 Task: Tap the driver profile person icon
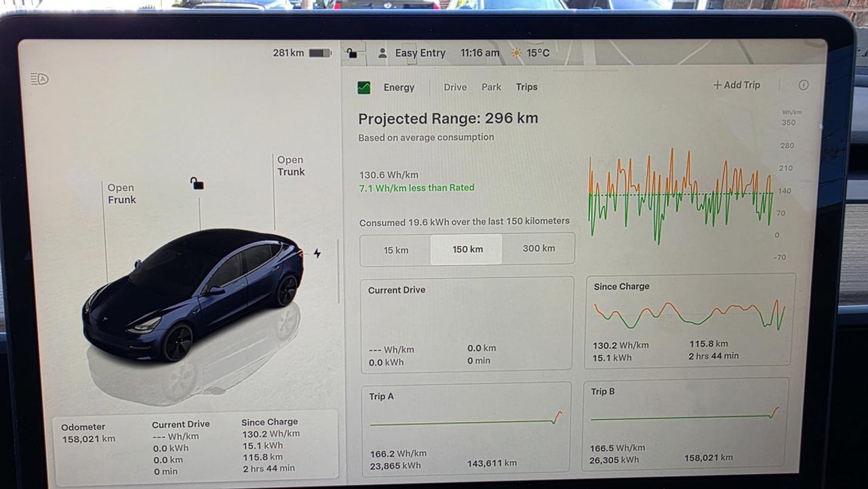click(382, 53)
